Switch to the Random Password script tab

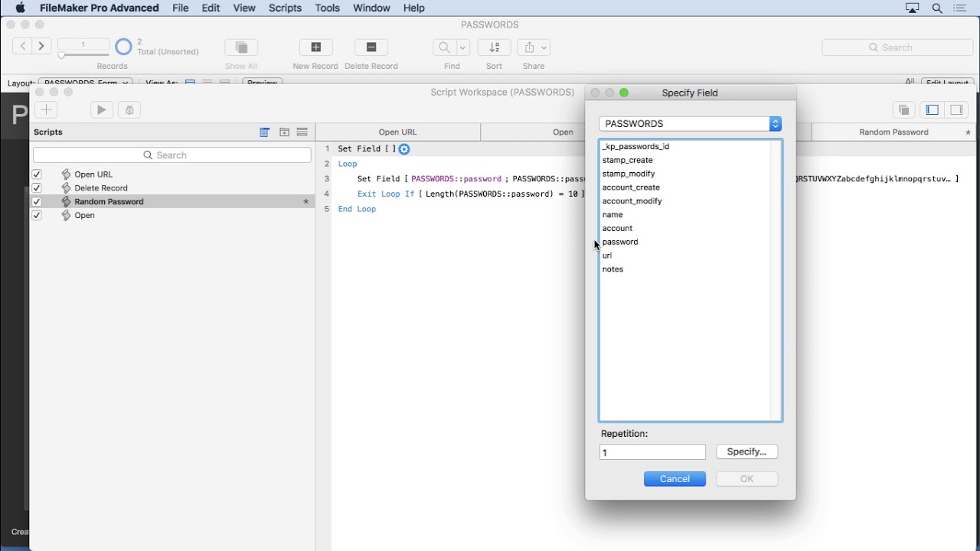pyautogui.click(x=893, y=132)
